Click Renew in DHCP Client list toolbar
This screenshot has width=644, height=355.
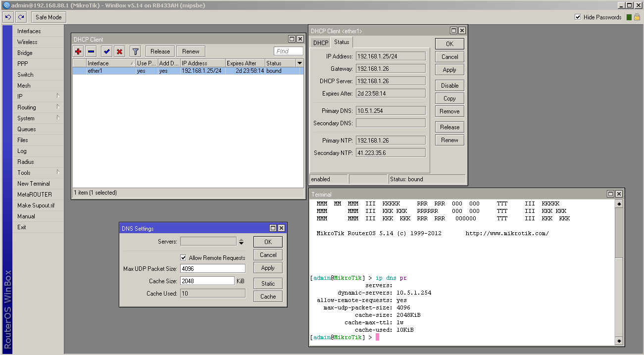(191, 51)
